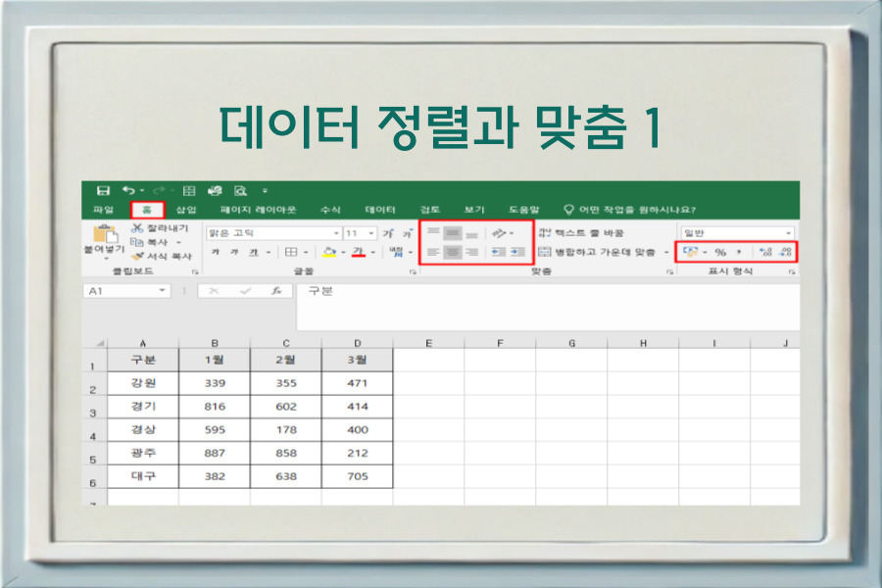Screen dimensions: 882x588
Task: Open the A1 name box dropdown
Action: pos(162,291)
